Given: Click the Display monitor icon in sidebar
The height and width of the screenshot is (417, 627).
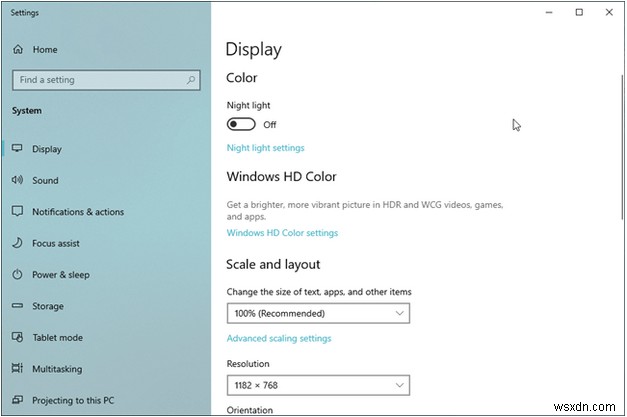Looking at the screenshot, I should [x=17, y=149].
